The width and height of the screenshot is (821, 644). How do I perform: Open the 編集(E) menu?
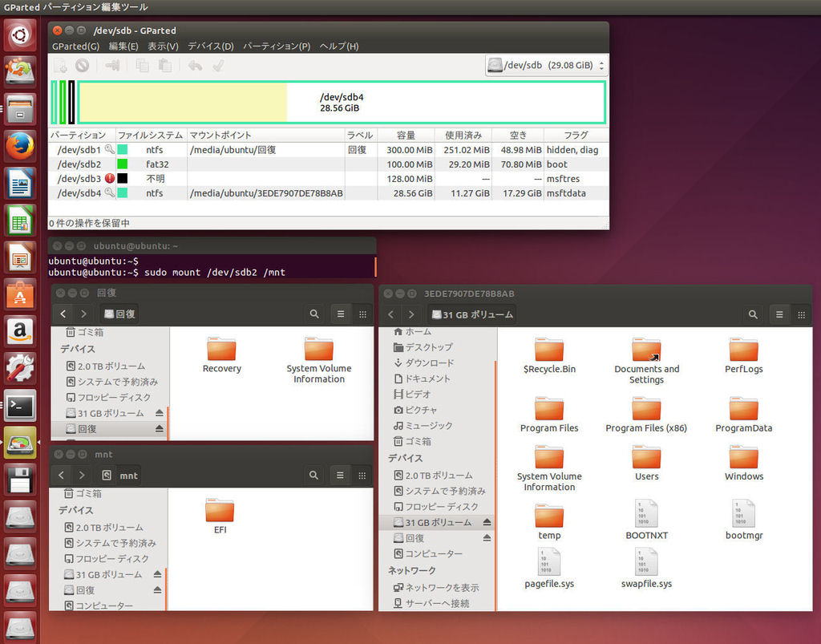123,46
